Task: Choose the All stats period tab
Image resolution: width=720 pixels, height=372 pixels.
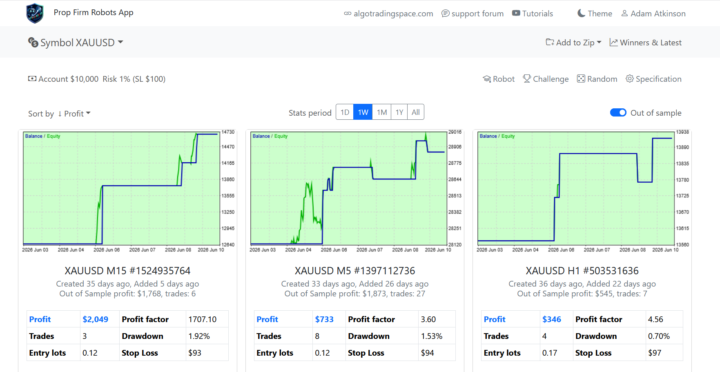Action: click(416, 112)
